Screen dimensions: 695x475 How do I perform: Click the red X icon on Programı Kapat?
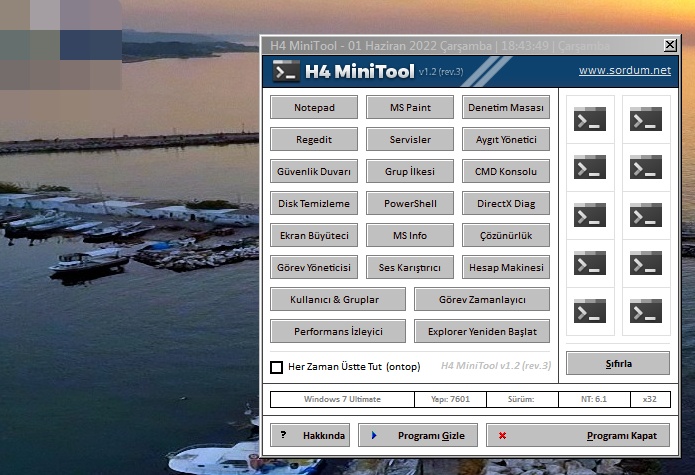tap(502, 436)
